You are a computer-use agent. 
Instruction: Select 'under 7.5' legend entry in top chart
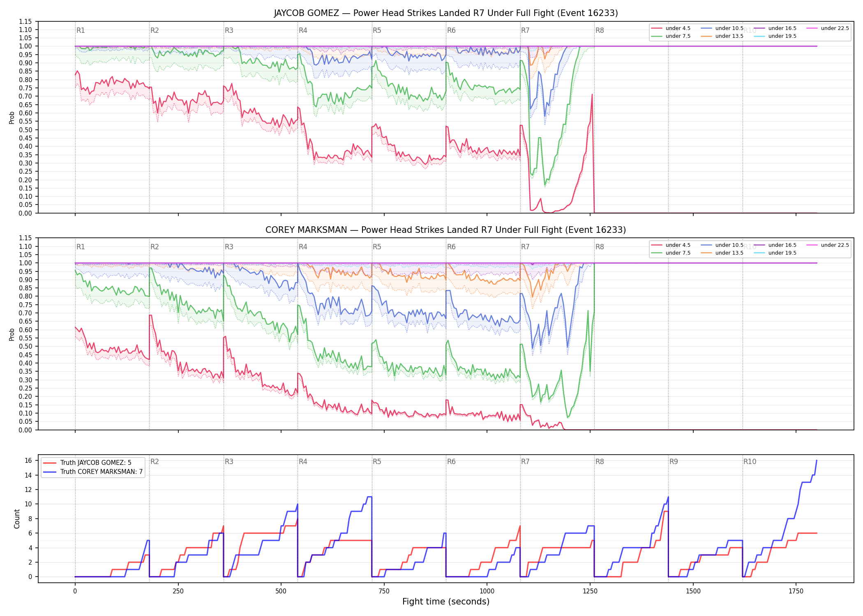coord(671,36)
